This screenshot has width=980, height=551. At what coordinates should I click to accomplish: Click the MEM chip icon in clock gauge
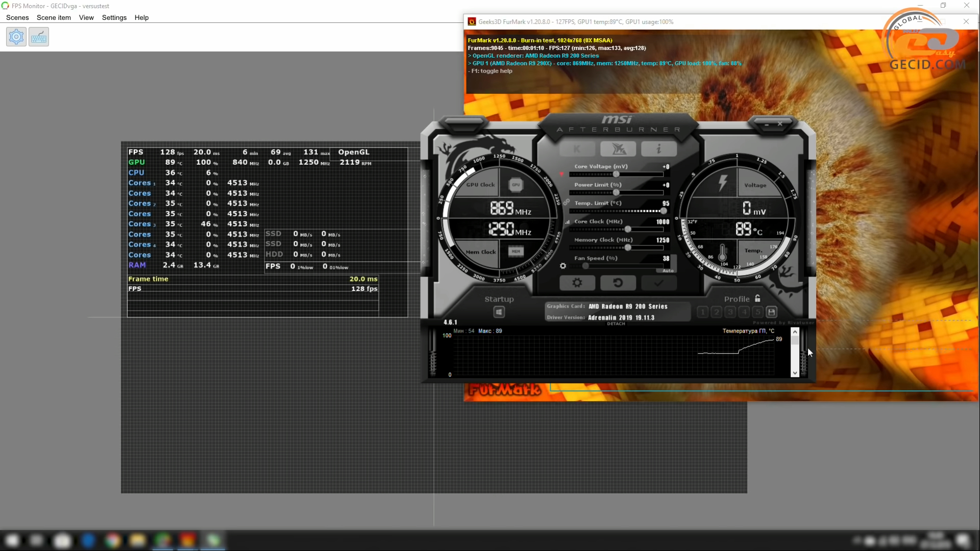tap(516, 251)
